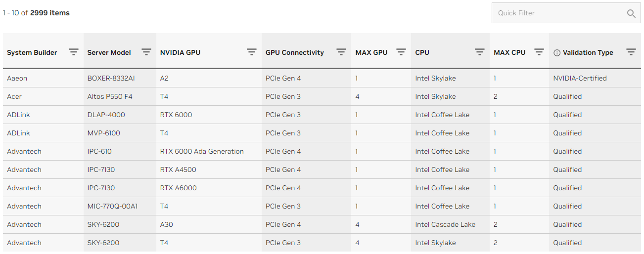Sort by the NVIDIA GPU header

point(181,52)
